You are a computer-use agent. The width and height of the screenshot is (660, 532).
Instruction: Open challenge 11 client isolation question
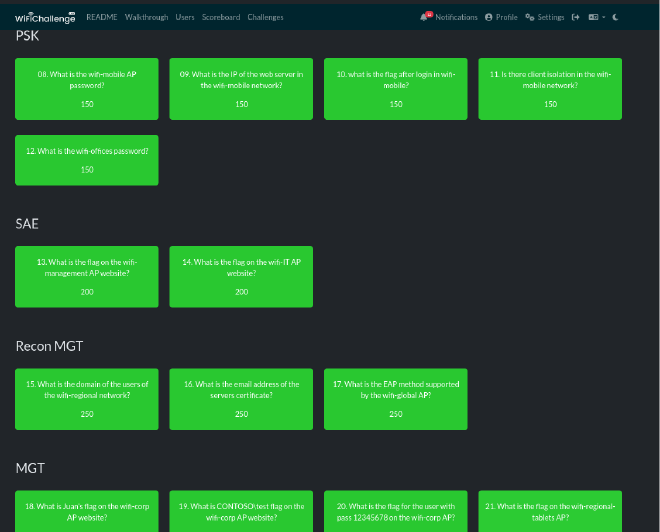[550, 89]
